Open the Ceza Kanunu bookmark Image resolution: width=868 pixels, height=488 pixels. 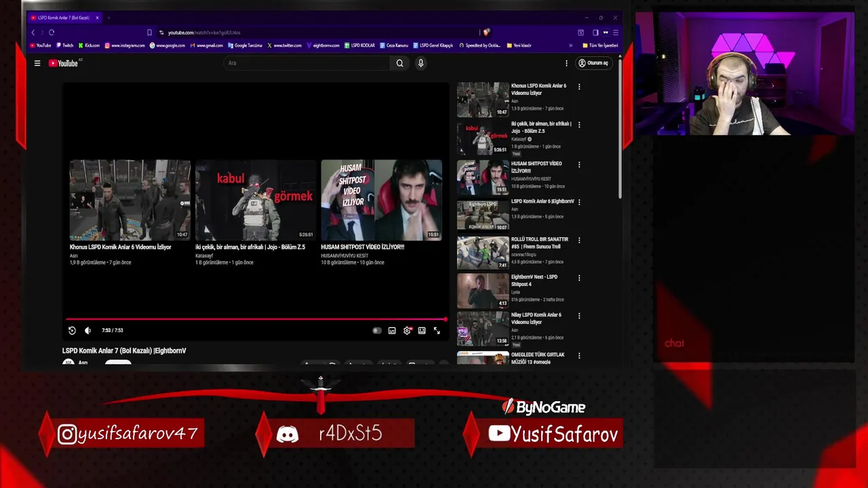[x=394, y=45]
